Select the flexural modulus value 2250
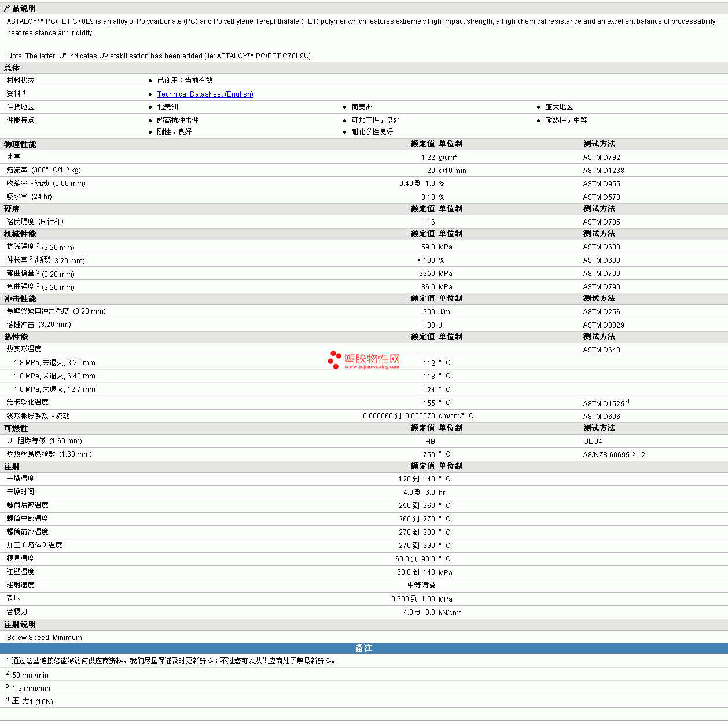 pos(427,274)
